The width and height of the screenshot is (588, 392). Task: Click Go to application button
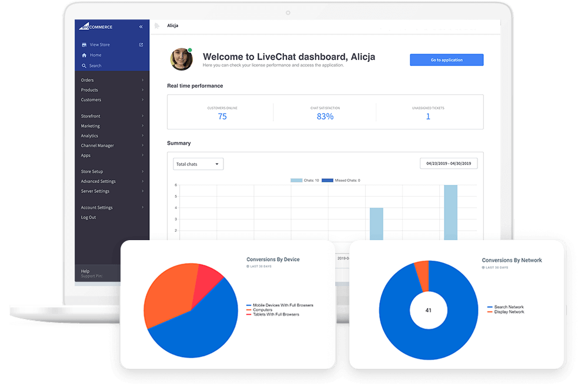[x=447, y=59]
